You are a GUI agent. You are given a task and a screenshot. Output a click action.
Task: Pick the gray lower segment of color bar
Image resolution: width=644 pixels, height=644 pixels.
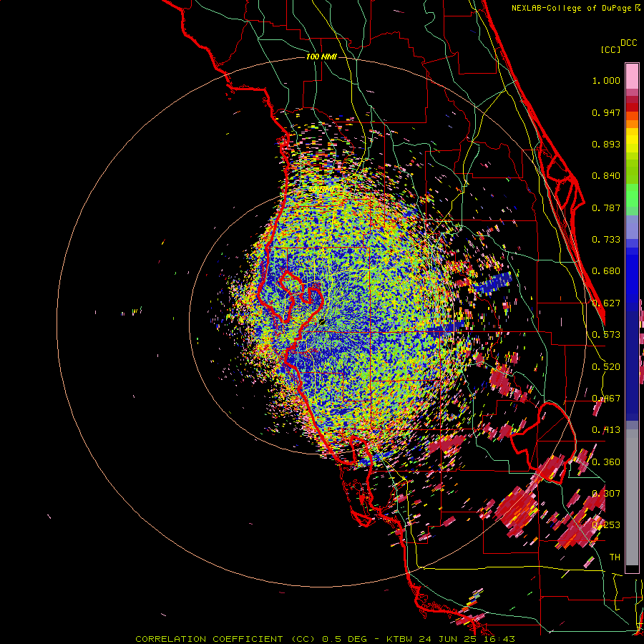[632, 497]
